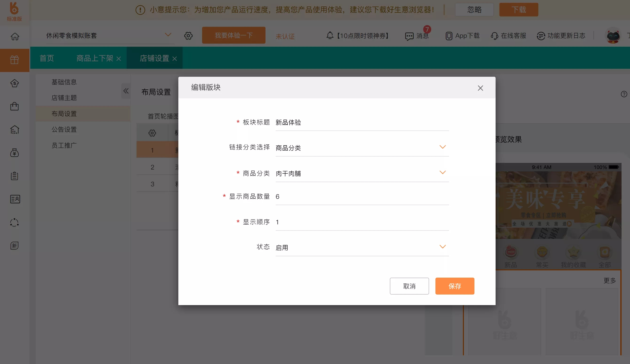Click the 功能更新日志 icon
630x364 pixels.
pyautogui.click(x=541, y=36)
